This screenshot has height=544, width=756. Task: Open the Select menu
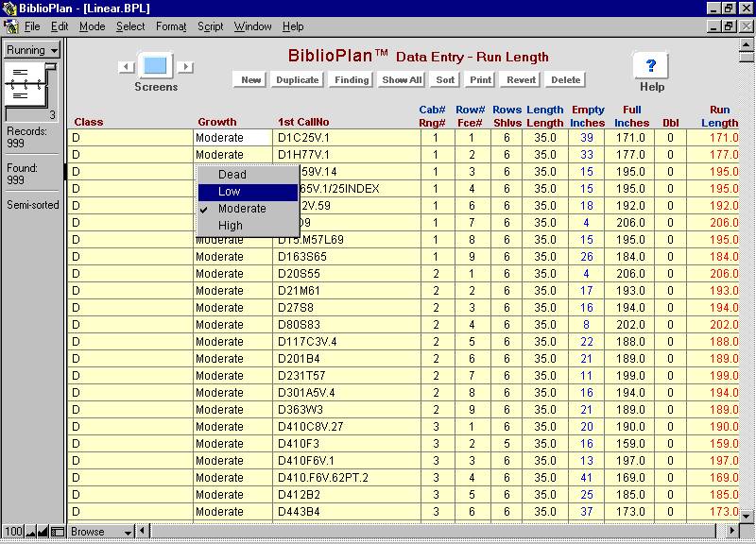(130, 26)
